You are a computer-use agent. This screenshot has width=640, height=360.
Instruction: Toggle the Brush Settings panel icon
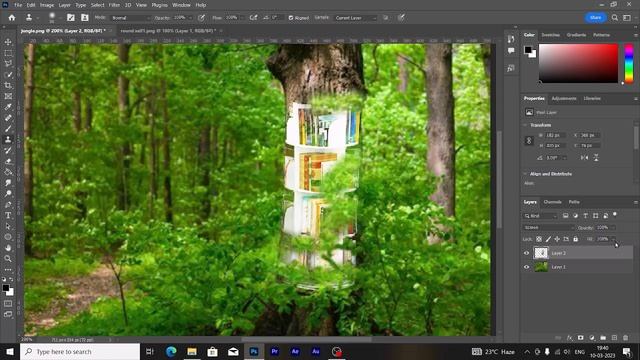point(71,18)
